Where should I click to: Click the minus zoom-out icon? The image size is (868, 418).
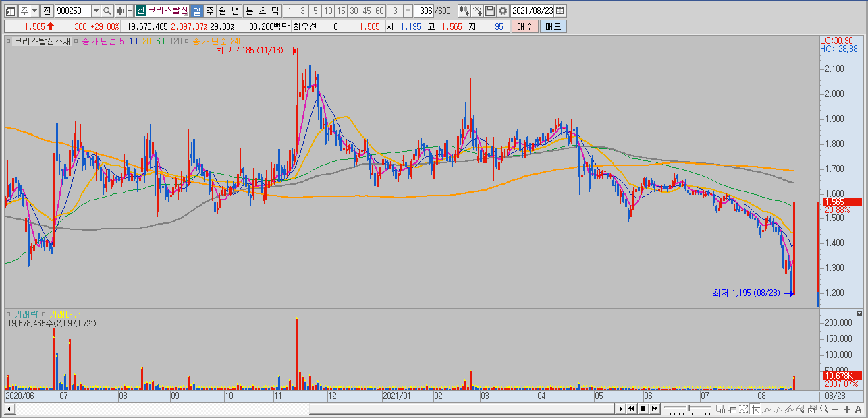[835, 409]
